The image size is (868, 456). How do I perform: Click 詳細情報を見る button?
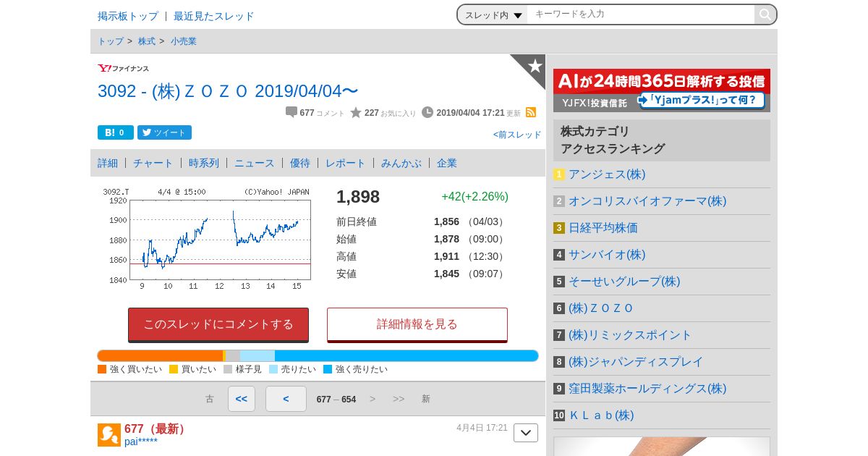[417, 324]
